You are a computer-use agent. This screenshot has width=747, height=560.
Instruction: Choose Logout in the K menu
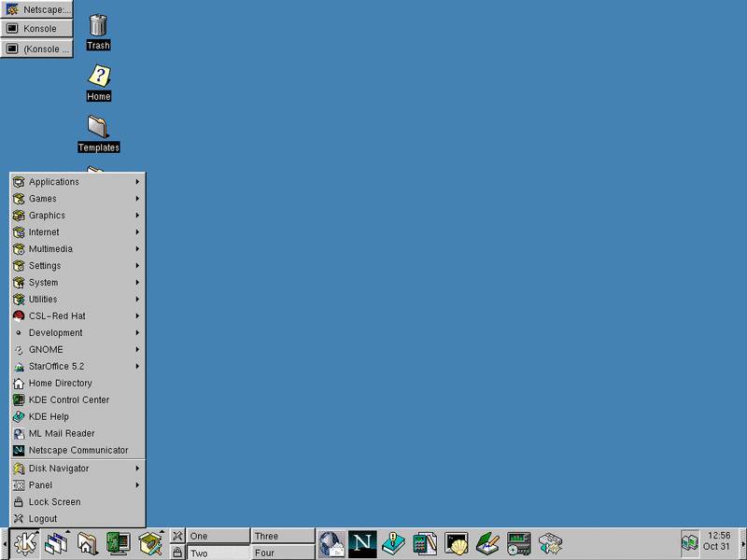78,519
